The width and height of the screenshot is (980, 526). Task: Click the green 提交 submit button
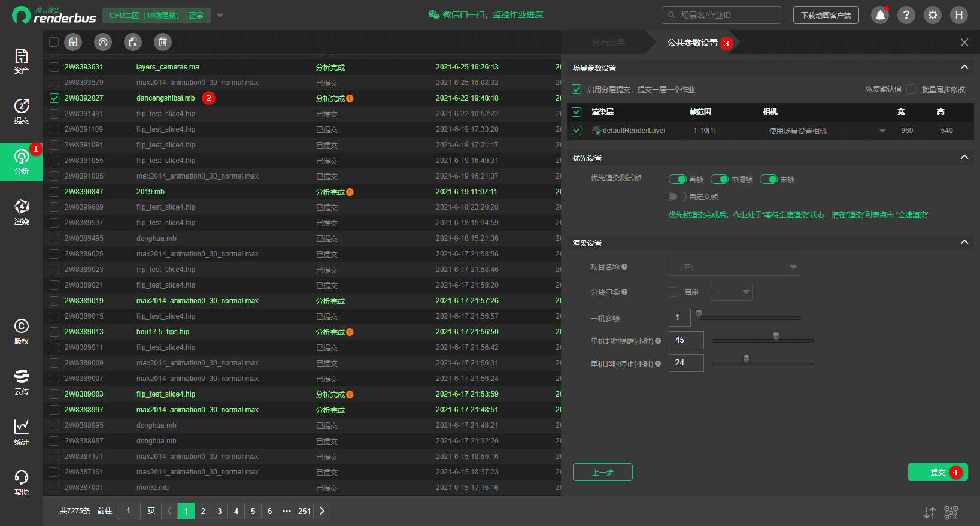(937, 473)
